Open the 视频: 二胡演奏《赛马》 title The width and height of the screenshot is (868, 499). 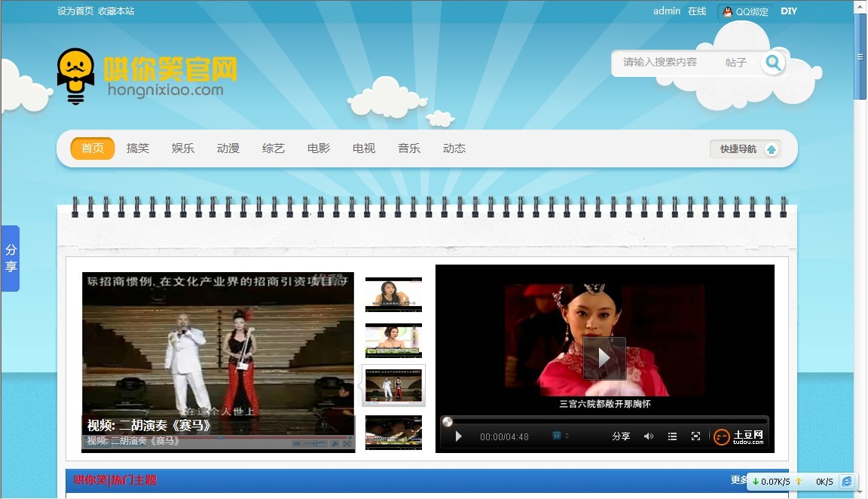(x=149, y=425)
